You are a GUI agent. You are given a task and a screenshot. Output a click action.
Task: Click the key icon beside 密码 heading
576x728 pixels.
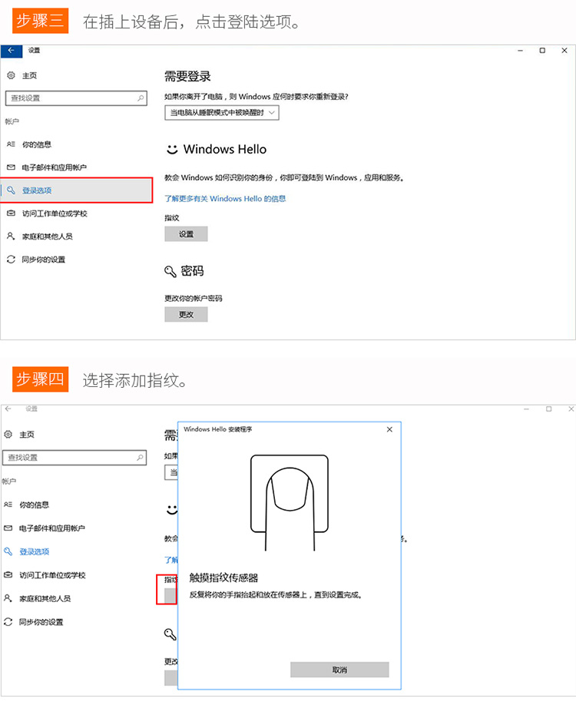170,271
